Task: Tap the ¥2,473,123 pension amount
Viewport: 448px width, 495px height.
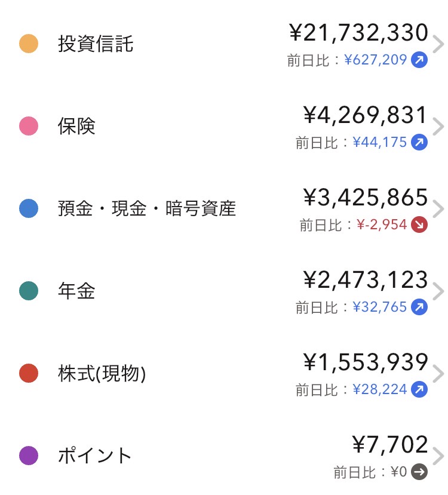Action: point(366,279)
